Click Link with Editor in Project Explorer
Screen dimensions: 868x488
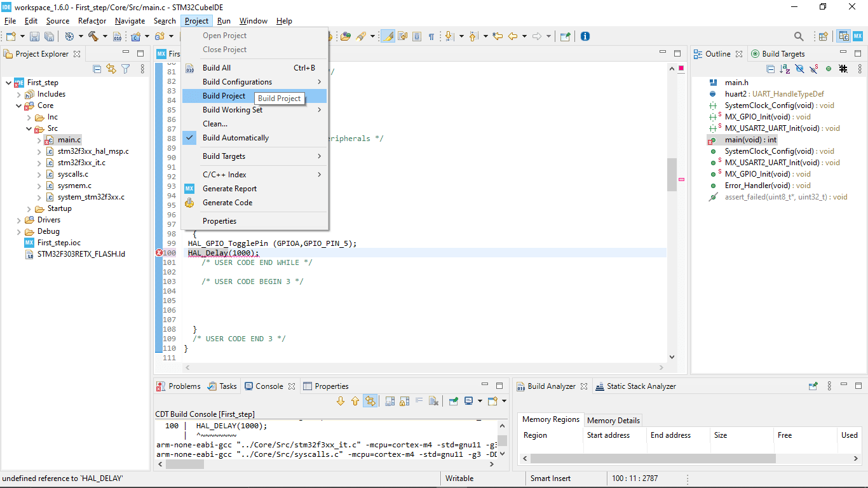click(x=111, y=69)
